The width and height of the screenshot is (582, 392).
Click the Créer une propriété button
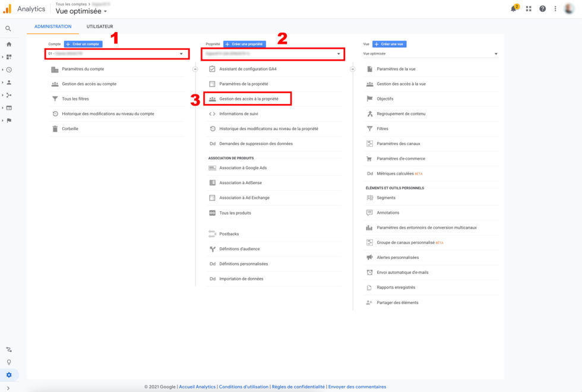click(x=245, y=44)
